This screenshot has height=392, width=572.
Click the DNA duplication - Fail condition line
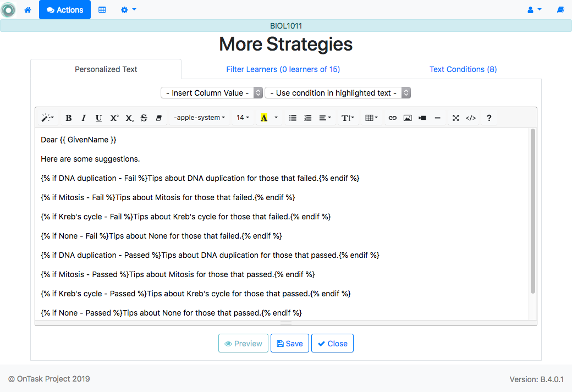pos(200,178)
